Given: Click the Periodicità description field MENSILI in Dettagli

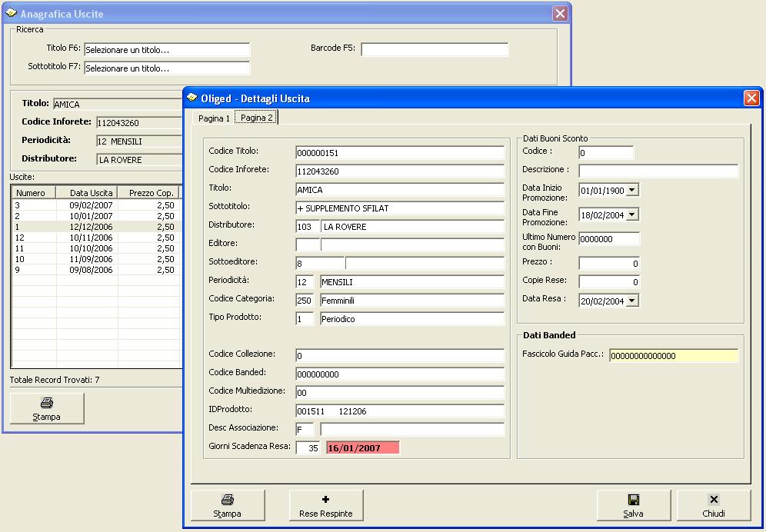Looking at the screenshot, I should pyautogui.click(x=411, y=282).
